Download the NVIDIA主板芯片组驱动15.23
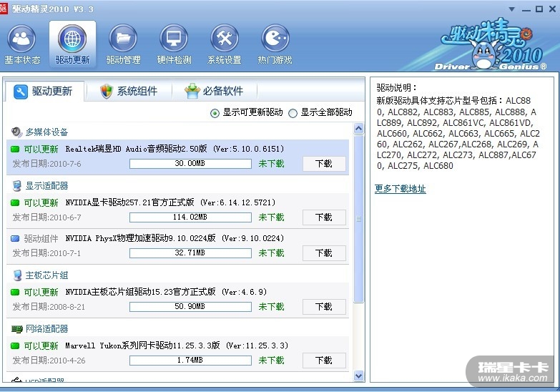Screen dimensions: 560x392 (x=324, y=307)
